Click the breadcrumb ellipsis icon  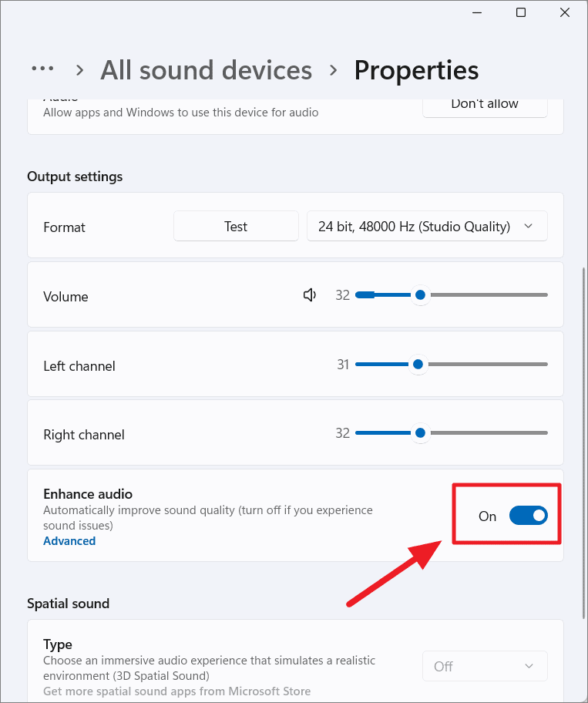click(42, 69)
